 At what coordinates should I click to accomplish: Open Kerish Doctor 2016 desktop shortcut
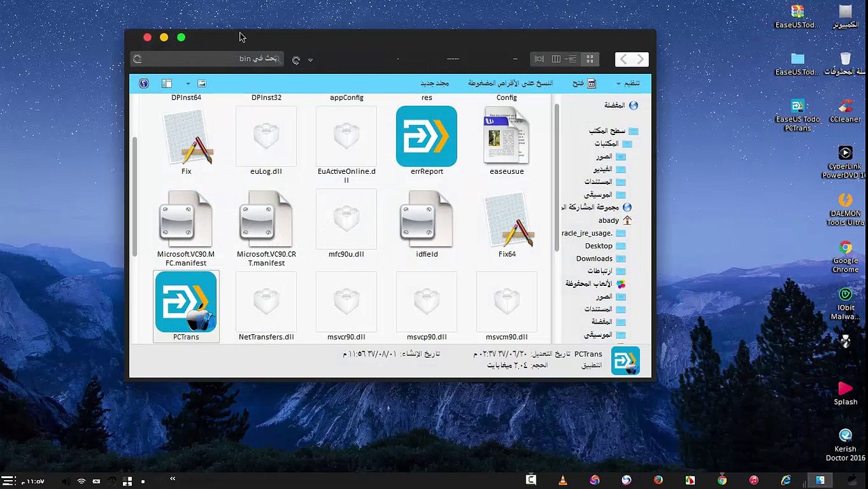pyautogui.click(x=846, y=445)
